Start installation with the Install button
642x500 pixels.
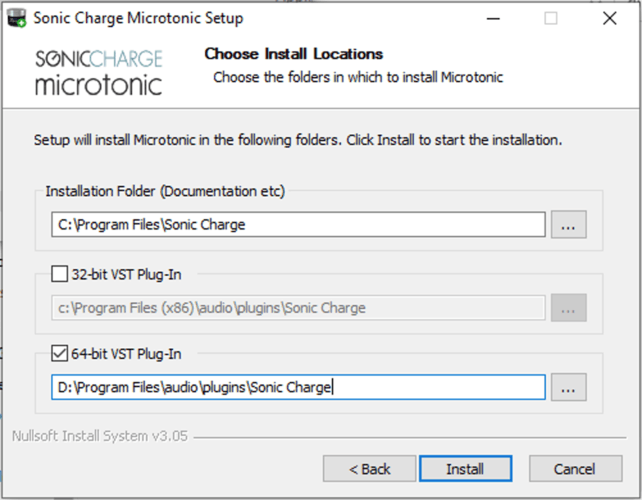click(466, 468)
